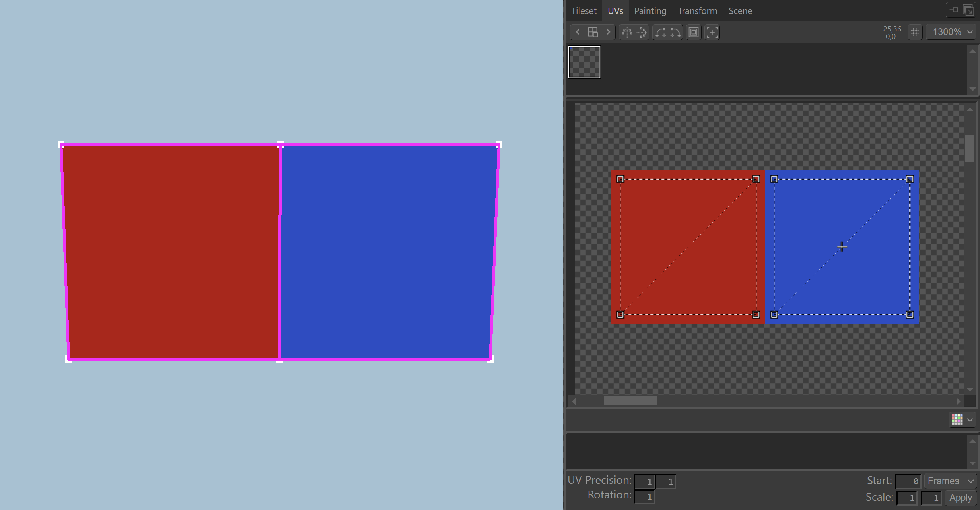
Task: Toggle the UV grid dots button
Action: point(915,32)
